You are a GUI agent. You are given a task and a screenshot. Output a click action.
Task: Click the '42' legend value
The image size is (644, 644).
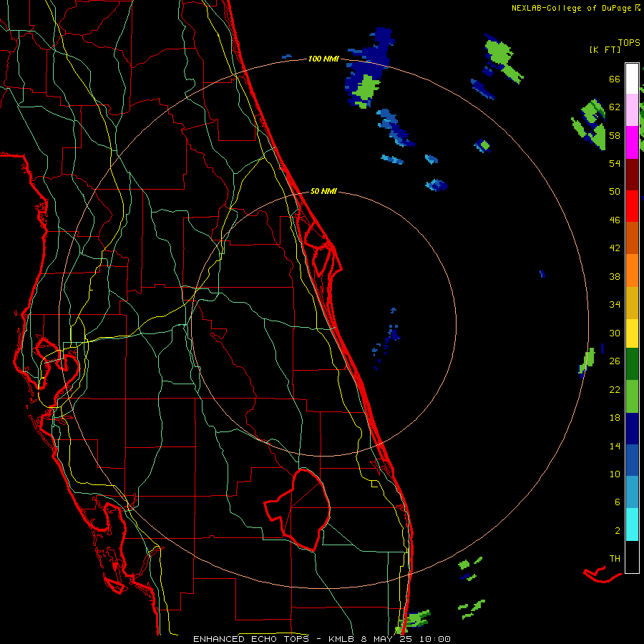point(615,248)
